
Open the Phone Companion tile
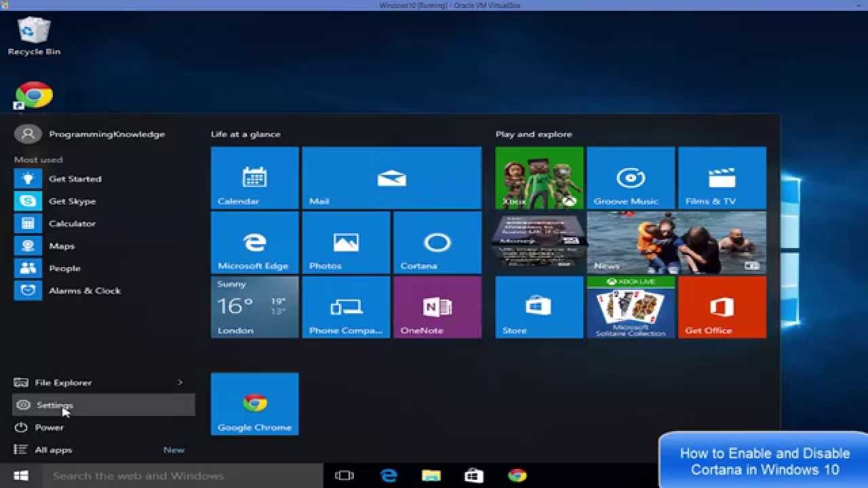pos(346,306)
